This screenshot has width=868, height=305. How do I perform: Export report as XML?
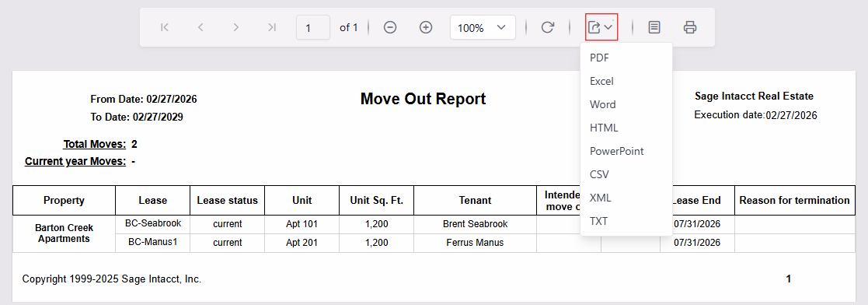click(x=626, y=198)
